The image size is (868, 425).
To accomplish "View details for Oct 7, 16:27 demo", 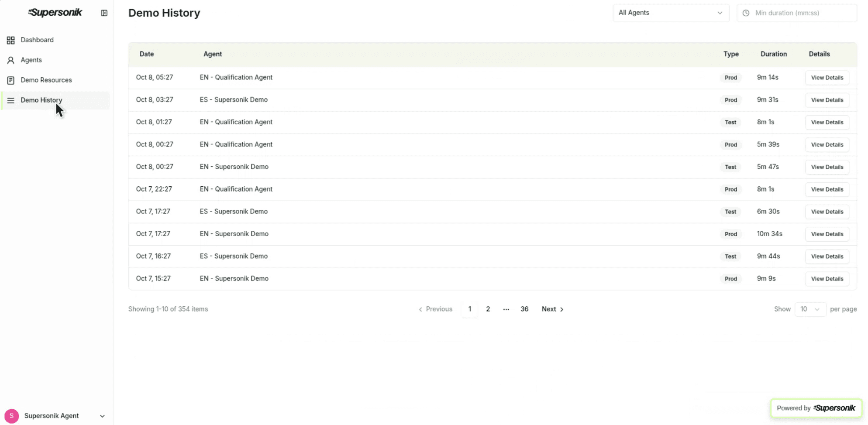I will (x=827, y=257).
